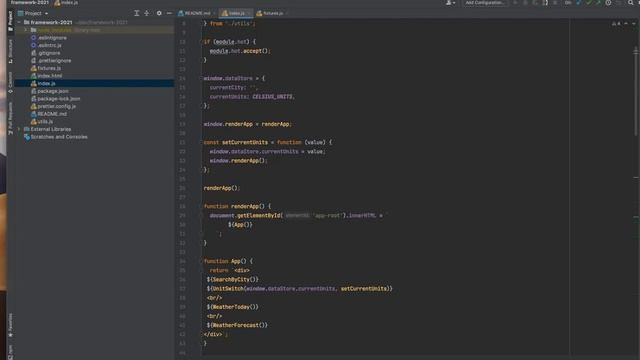
Task: Click on WeatherForecast() call in code
Action: [x=239, y=325]
